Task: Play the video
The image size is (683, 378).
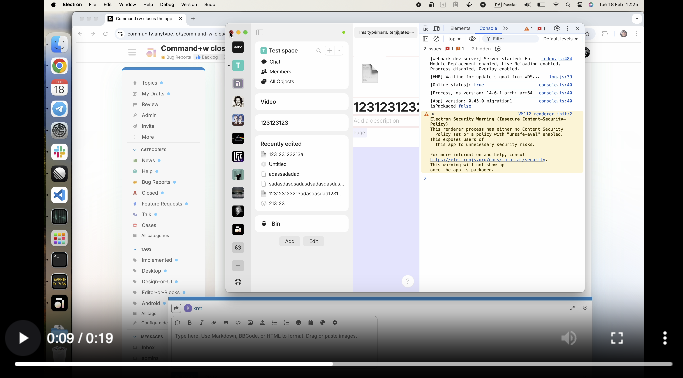Action: coord(23,338)
